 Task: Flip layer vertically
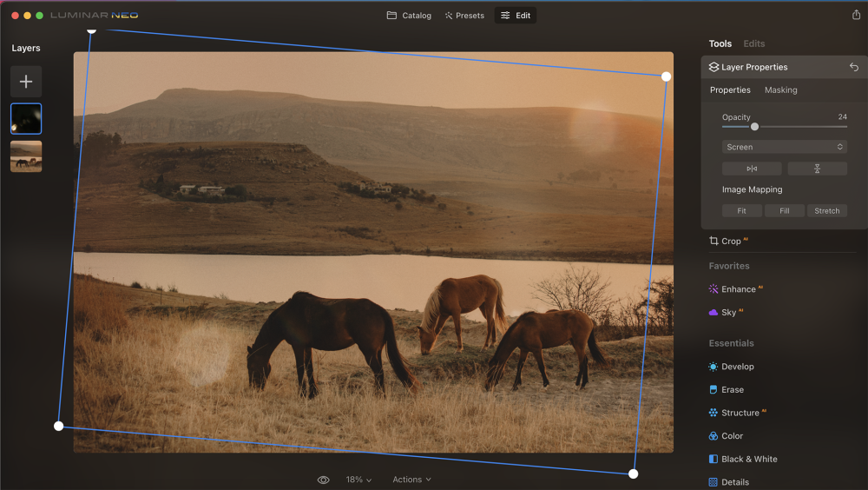817,169
